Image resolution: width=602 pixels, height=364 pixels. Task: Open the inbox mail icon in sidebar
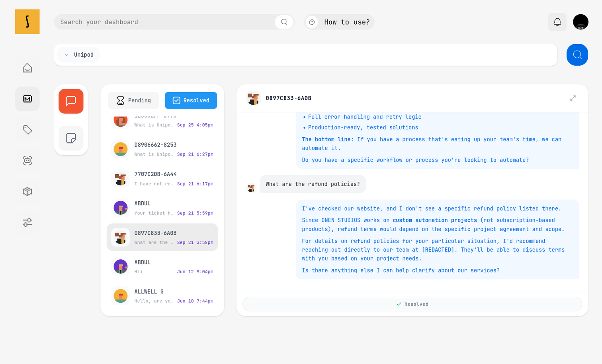(27, 99)
